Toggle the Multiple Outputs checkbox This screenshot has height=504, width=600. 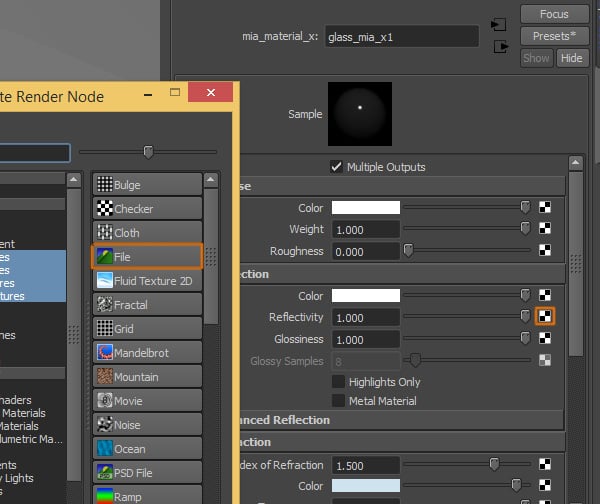click(x=336, y=167)
